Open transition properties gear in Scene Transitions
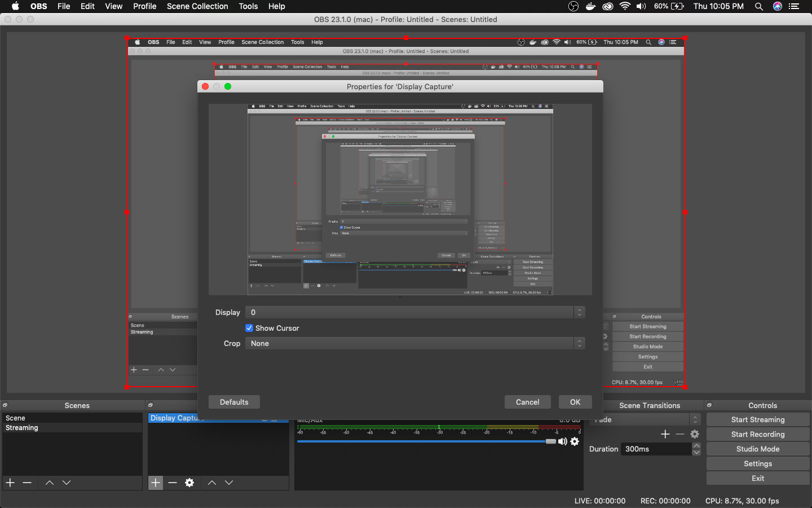 coord(695,434)
